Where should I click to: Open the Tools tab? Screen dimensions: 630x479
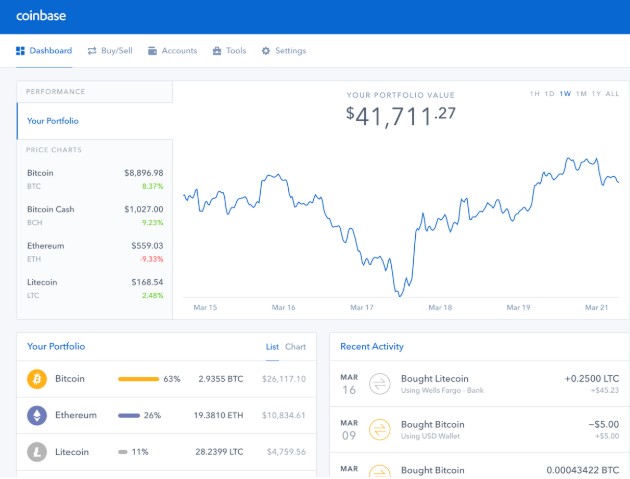(229, 51)
